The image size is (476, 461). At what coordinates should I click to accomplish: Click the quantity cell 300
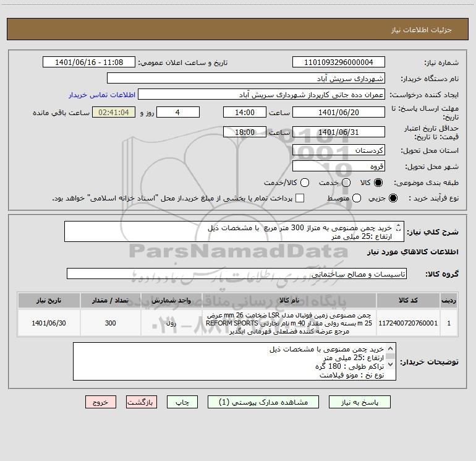[x=111, y=323]
